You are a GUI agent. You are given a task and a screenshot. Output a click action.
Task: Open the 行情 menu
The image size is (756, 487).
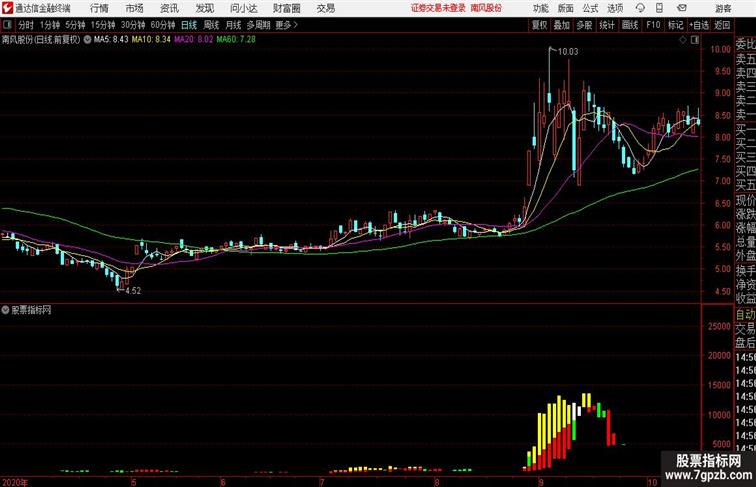point(99,8)
